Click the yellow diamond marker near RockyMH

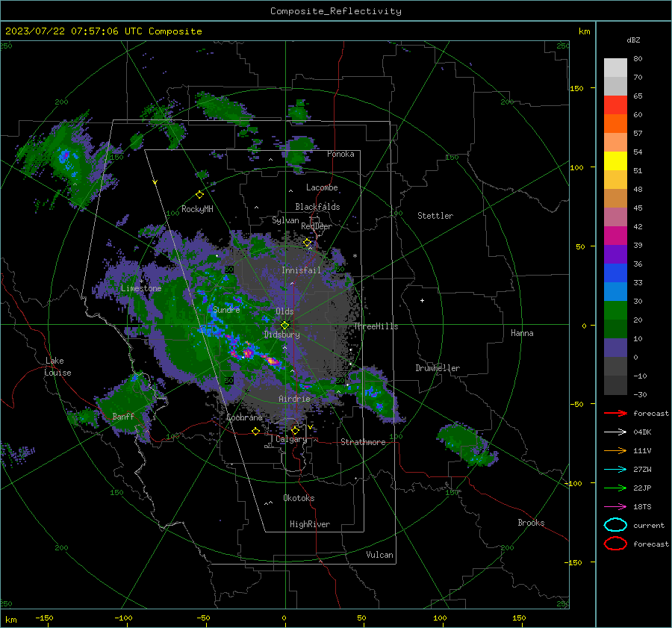click(x=199, y=195)
